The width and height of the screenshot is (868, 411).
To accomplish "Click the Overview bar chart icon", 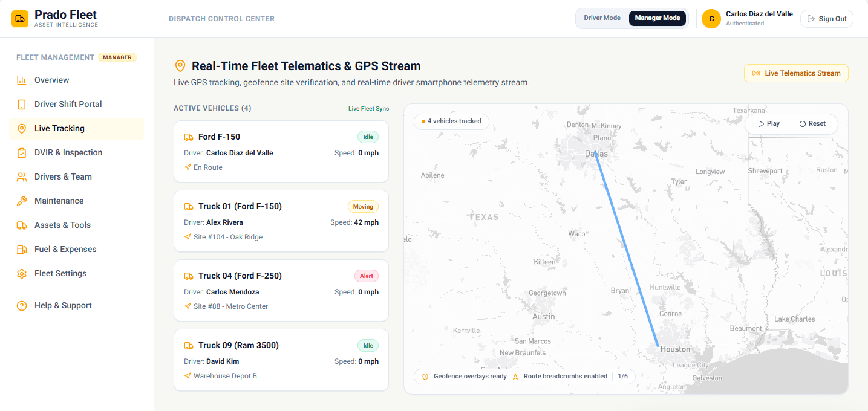I will pos(22,80).
